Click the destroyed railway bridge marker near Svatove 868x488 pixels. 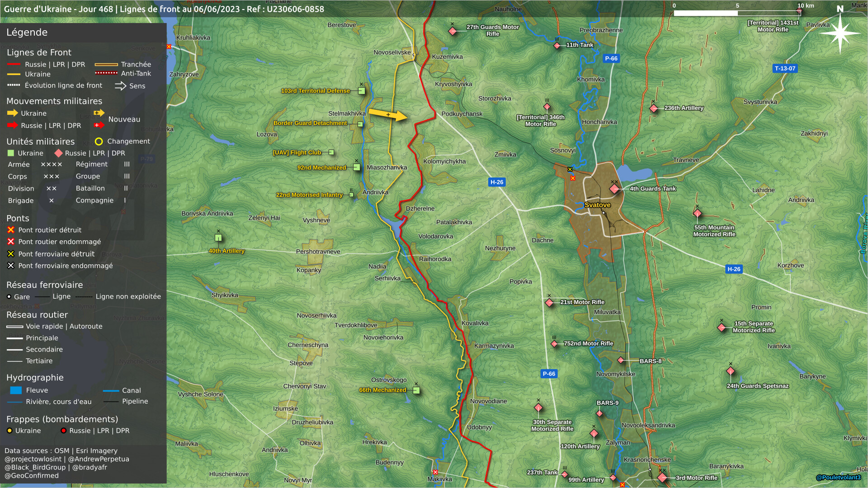coord(570,169)
